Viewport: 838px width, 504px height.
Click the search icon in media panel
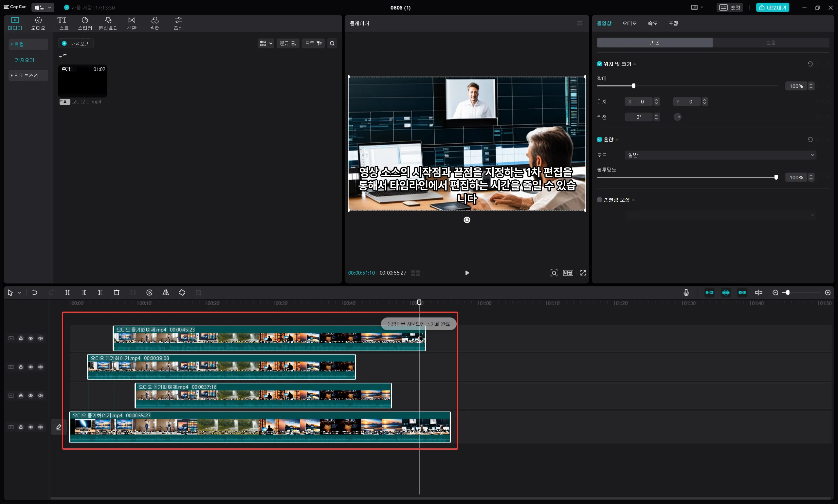click(332, 44)
